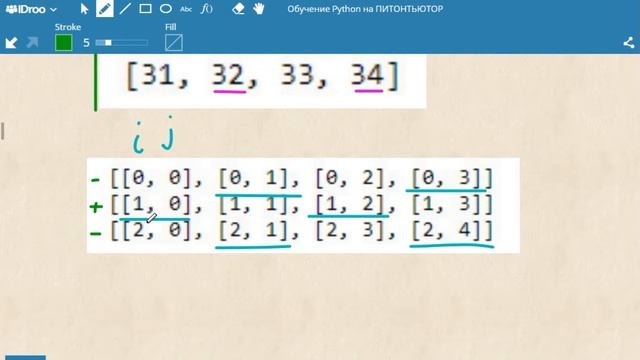Select the straight line tool
Screen dimensions: 640x360
125,9
